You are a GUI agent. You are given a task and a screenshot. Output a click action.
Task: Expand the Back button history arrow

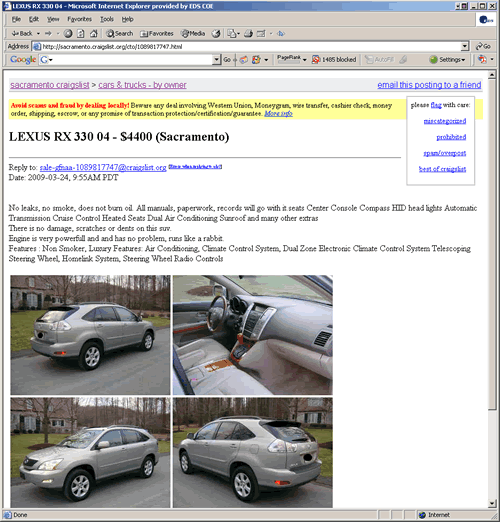click(x=38, y=33)
